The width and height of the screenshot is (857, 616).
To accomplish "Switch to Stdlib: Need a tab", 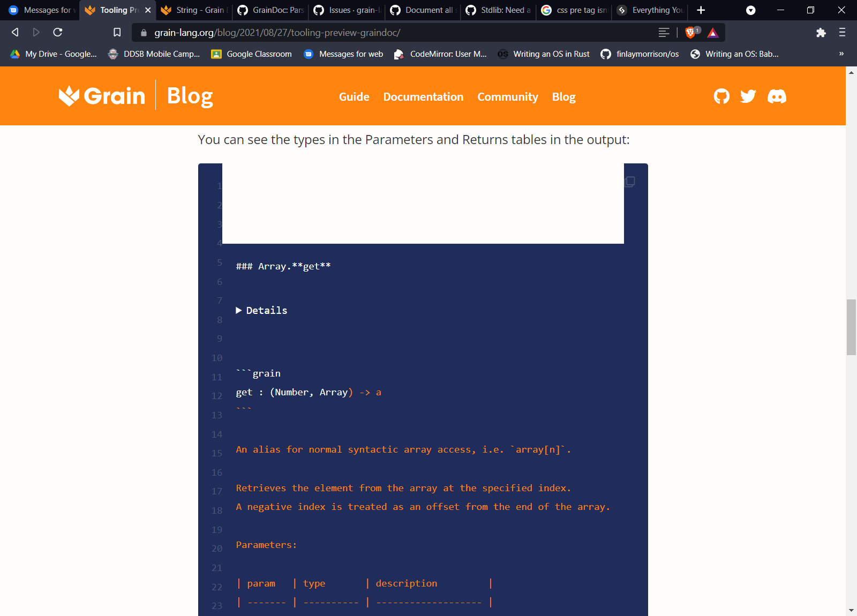I will click(499, 10).
